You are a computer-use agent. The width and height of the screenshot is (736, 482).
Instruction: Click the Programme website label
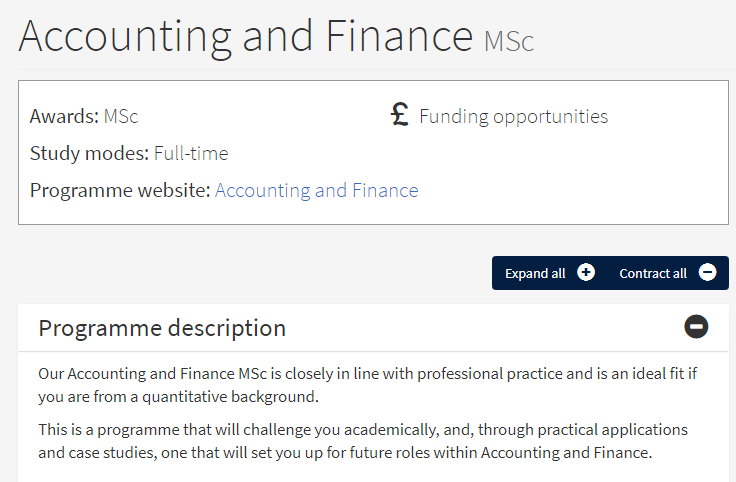click(120, 191)
